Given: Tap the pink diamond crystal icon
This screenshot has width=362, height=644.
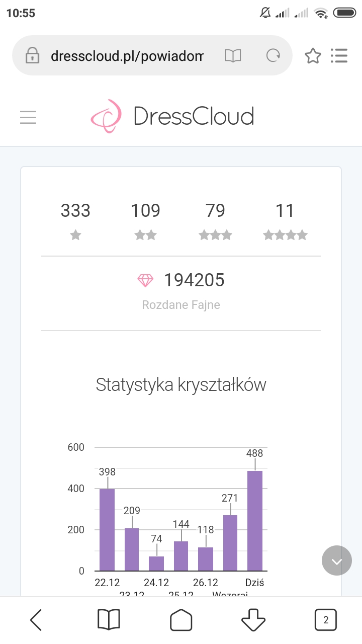Looking at the screenshot, I should pos(145,280).
